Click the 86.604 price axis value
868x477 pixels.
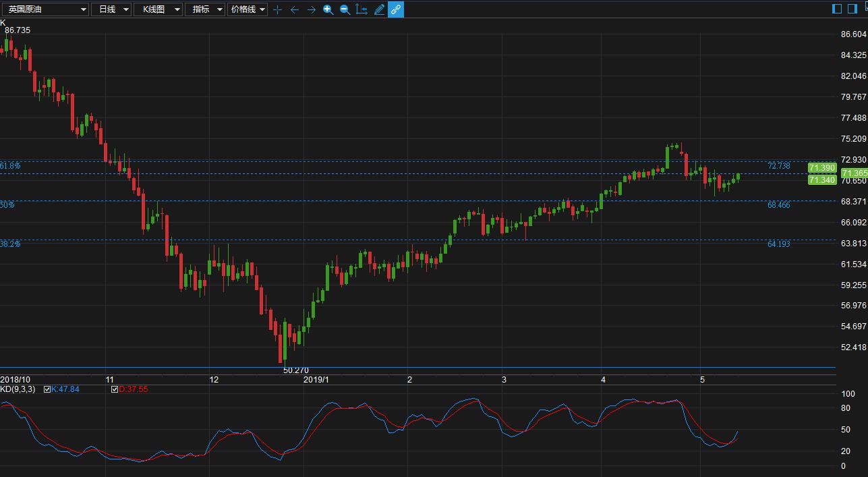(853, 34)
